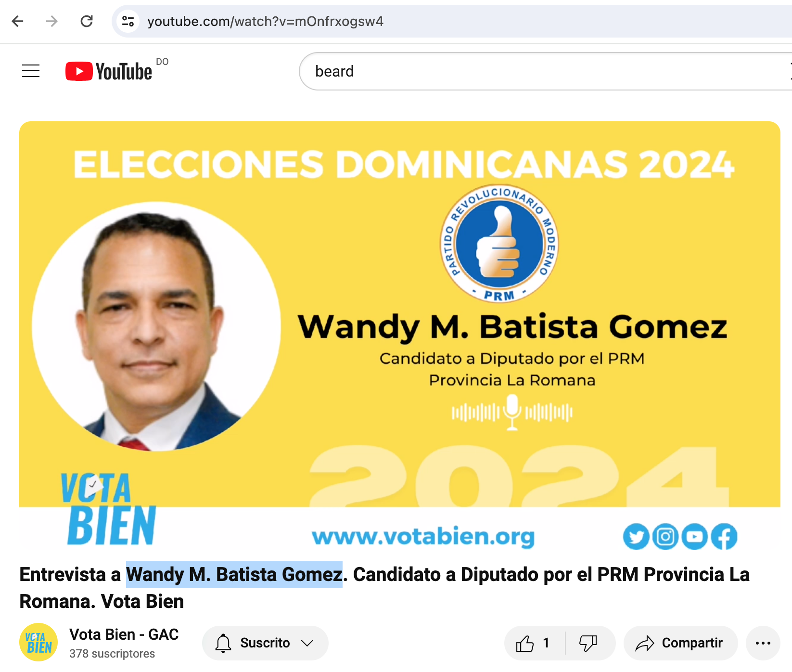Click the Facebook icon in video
792x672 pixels.
(x=724, y=536)
